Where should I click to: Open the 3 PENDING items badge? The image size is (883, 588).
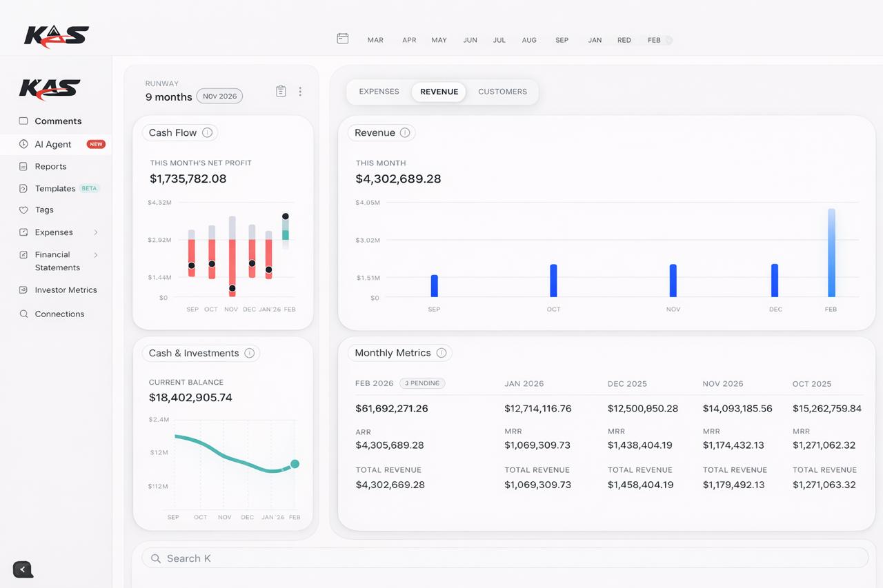[x=421, y=383]
